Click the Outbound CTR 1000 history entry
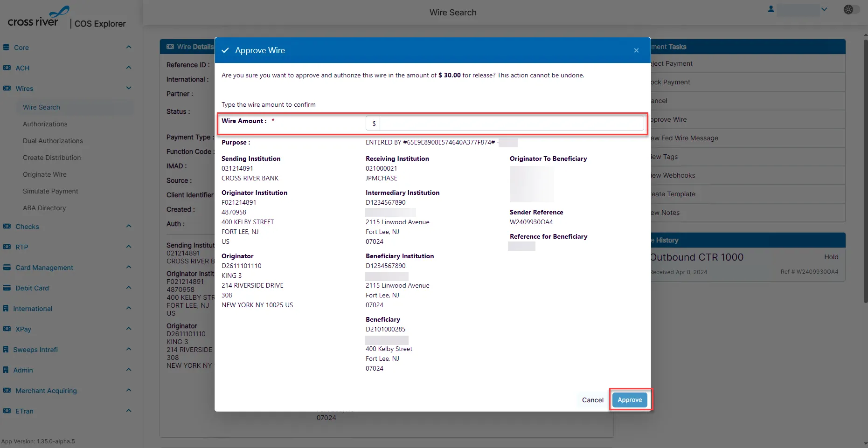Viewport: 868px width, 448px height. tap(748, 264)
